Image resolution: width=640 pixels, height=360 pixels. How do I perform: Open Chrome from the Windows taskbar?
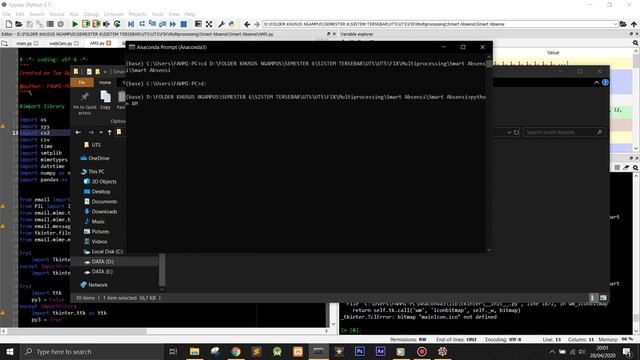click(x=236, y=351)
